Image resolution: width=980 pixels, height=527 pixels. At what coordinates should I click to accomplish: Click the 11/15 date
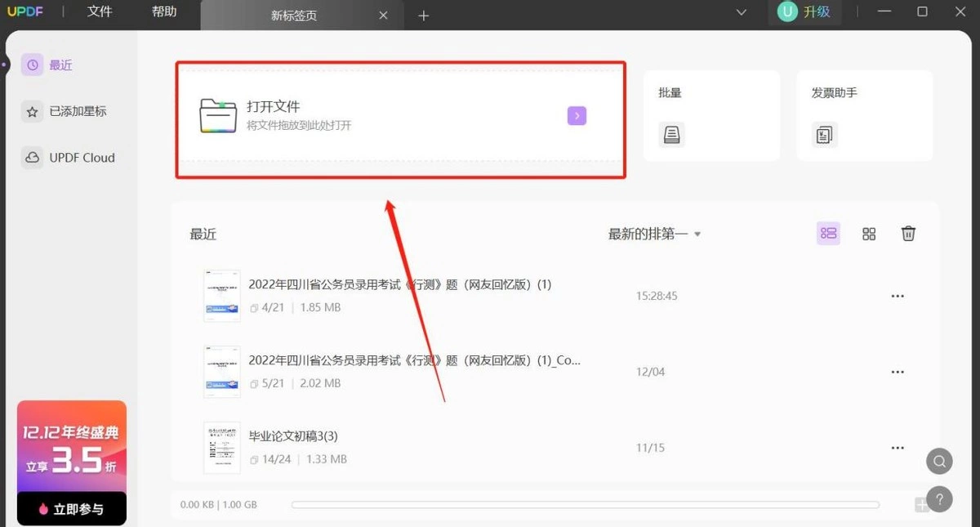[x=650, y=448]
